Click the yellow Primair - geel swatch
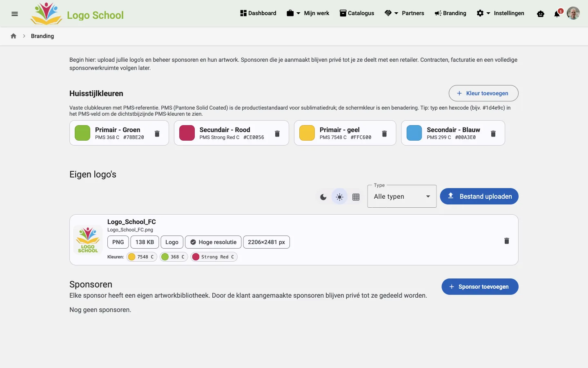This screenshot has height=368, width=588. point(307,133)
